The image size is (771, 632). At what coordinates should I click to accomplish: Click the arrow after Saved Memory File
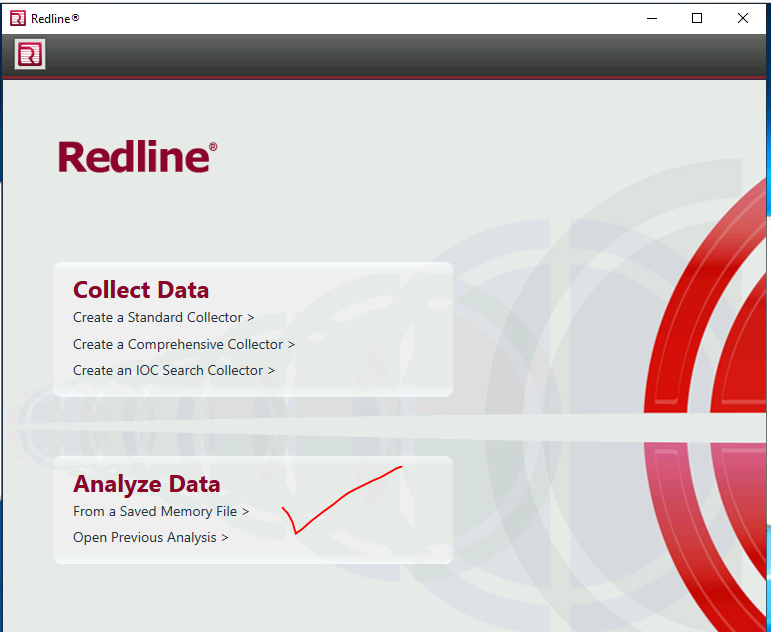coord(245,512)
